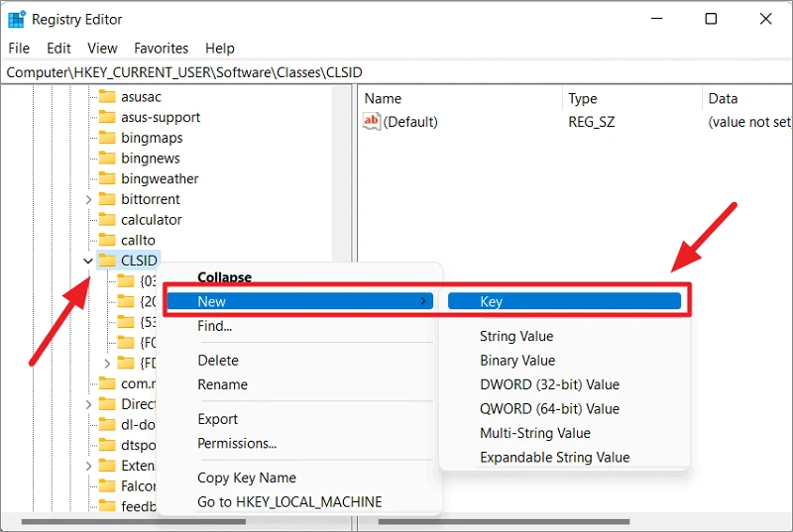Screen dimensions: 793x532
Task: Choose Expandable String Value
Action: pyautogui.click(x=555, y=458)
